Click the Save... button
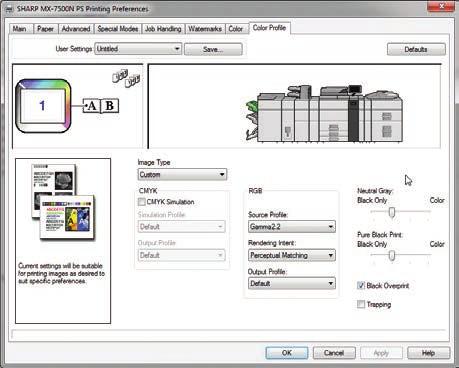The width and height of the screenshot is (459, 368). pos(213,49)
